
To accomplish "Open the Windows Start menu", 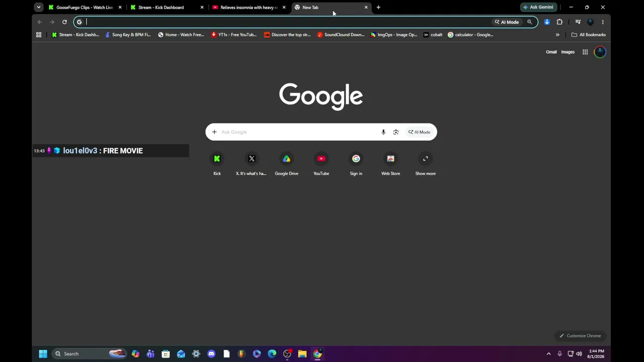I will pos(43,354).
